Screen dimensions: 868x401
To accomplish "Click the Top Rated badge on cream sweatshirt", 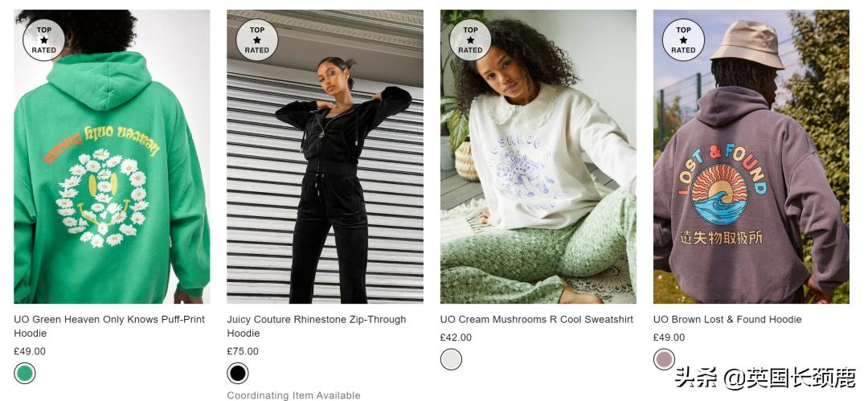I will click(x=470, y=40).
